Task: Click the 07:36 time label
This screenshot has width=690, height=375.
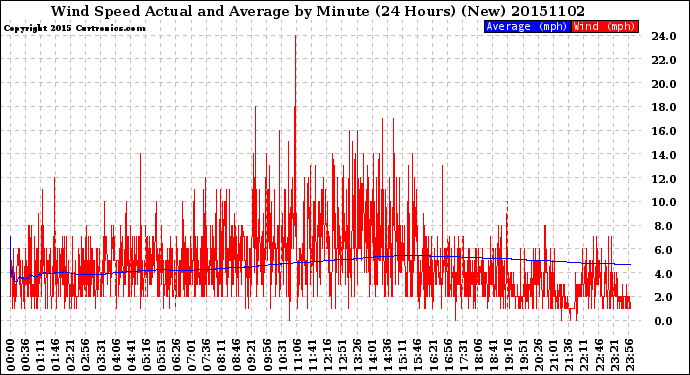Action: tap(206, 355)
